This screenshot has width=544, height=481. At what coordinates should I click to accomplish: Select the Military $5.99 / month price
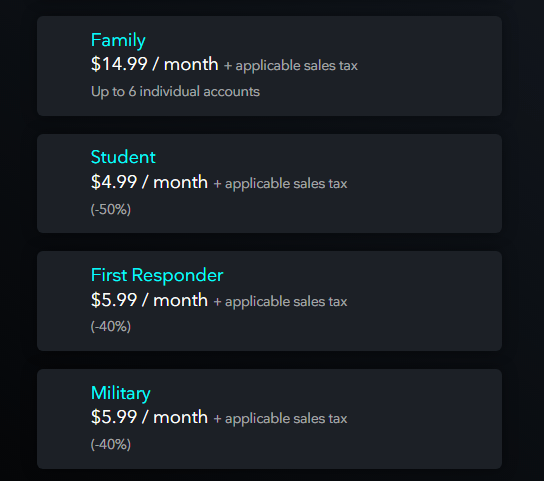(x=149, y=417)
